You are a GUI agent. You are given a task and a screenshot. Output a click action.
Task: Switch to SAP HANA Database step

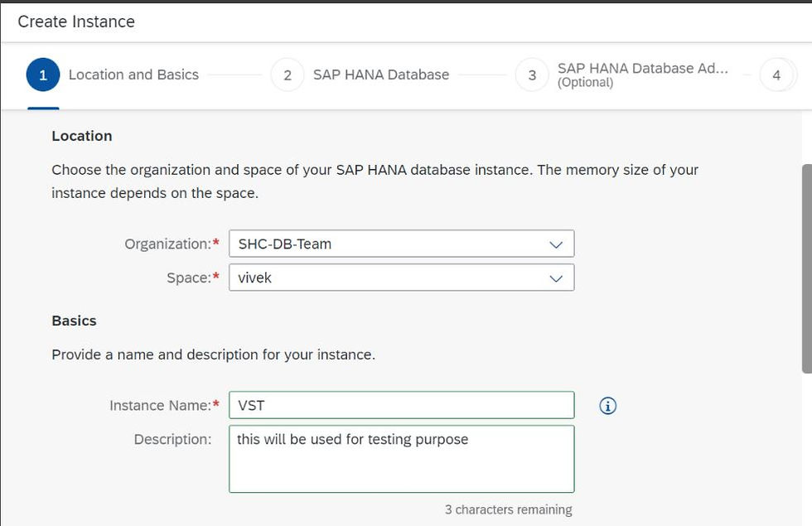pos(381,75)
